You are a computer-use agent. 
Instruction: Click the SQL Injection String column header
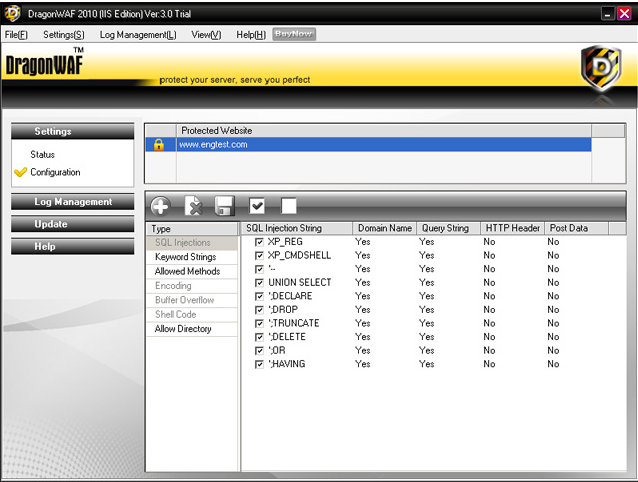point(297,228)
